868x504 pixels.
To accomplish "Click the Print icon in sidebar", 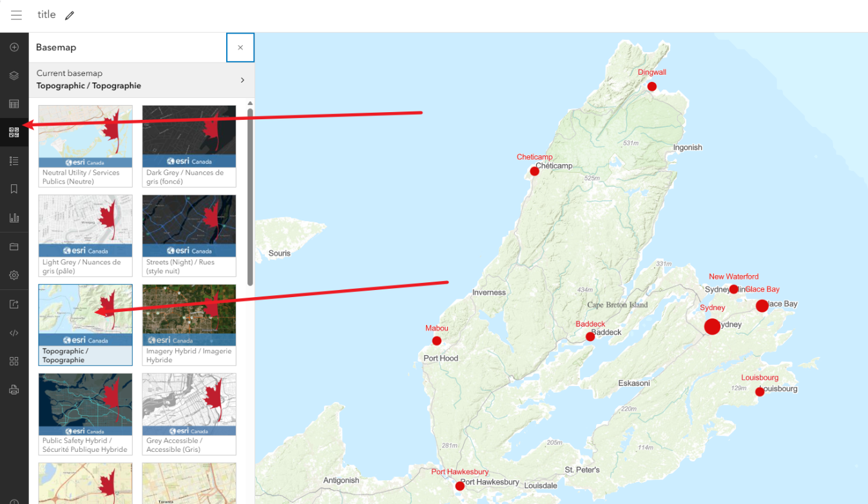I will tap(14, 389).
